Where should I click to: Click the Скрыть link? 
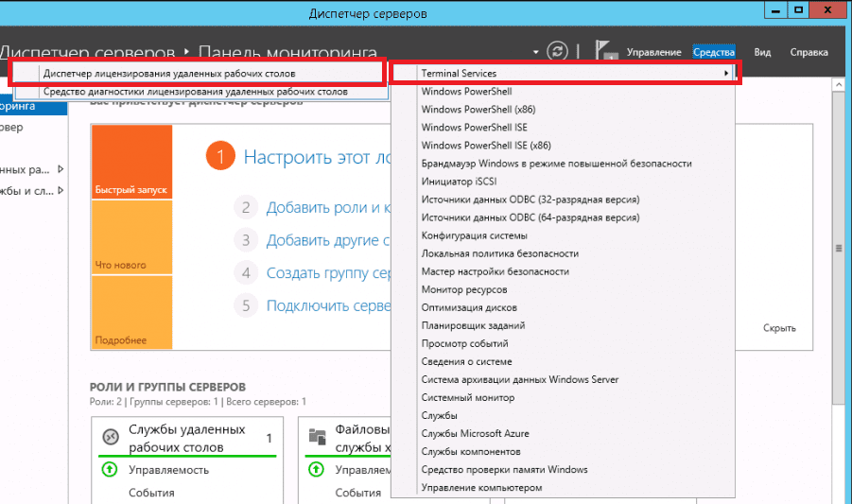(x=779, y=328)
